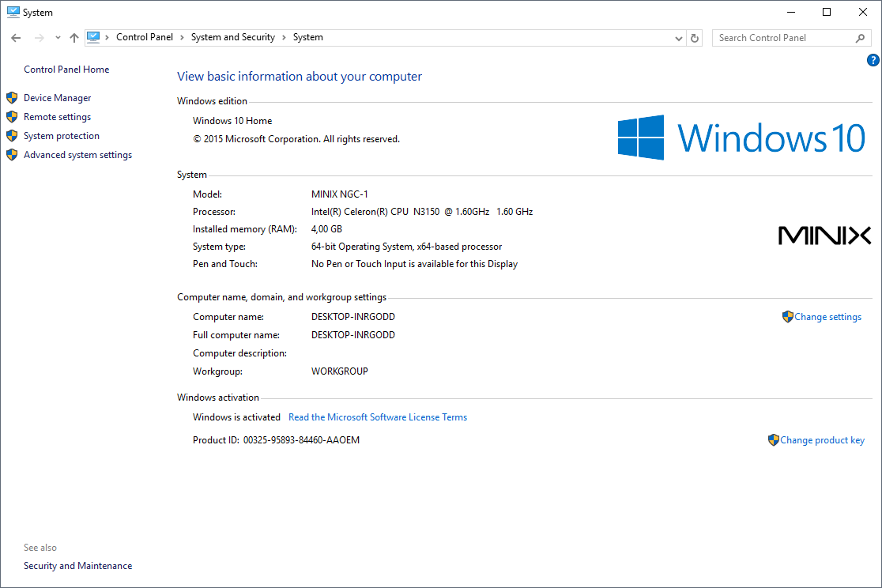Viewport: 882px width, 588px height.
Task: Open Security and Maintenance
Action: point(77,566)
